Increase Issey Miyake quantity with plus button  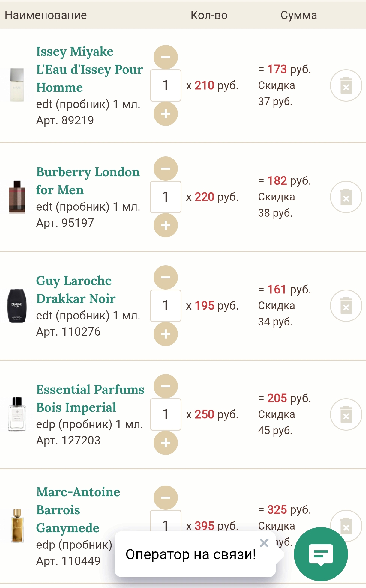point(166,114)
